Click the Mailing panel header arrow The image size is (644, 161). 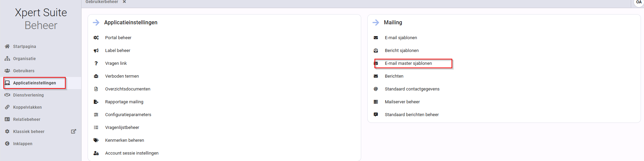pos(376,22)
